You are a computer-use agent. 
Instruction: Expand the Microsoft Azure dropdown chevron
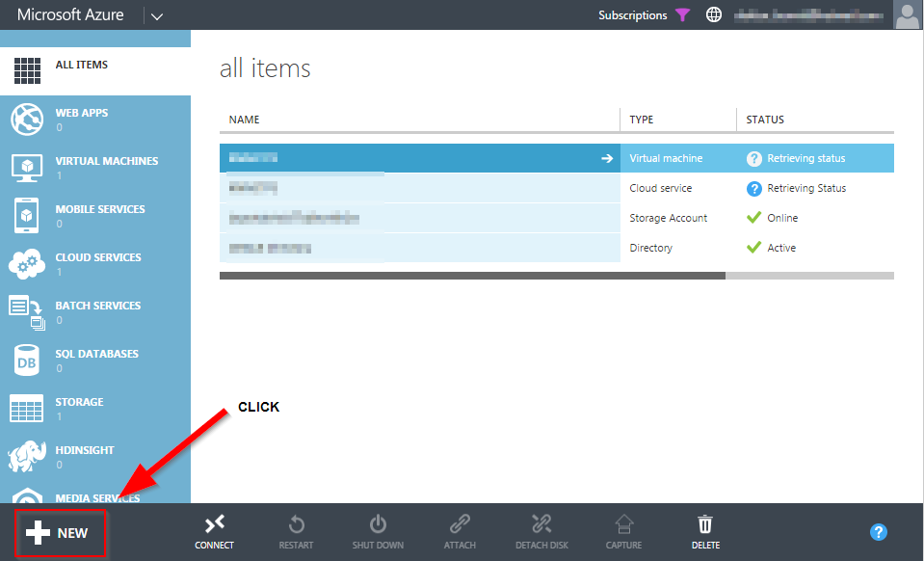click(157, 16)
